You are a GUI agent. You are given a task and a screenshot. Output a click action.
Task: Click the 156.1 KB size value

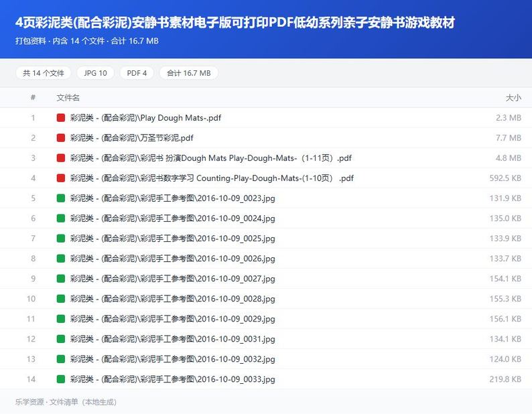[505, 319]
